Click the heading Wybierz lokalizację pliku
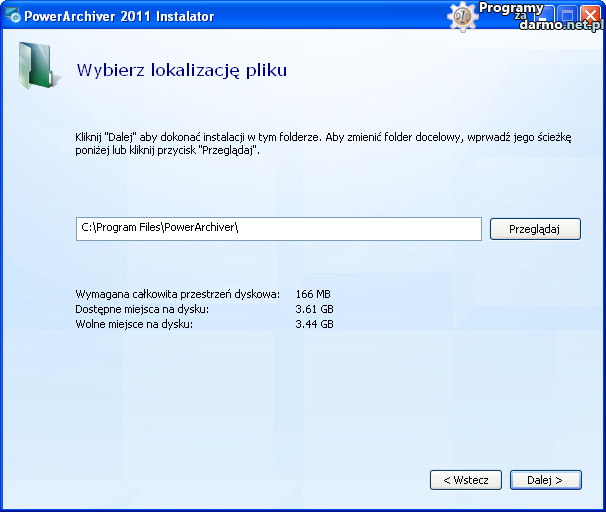This screenshot has height=512, width=606. tap(181, 70)
